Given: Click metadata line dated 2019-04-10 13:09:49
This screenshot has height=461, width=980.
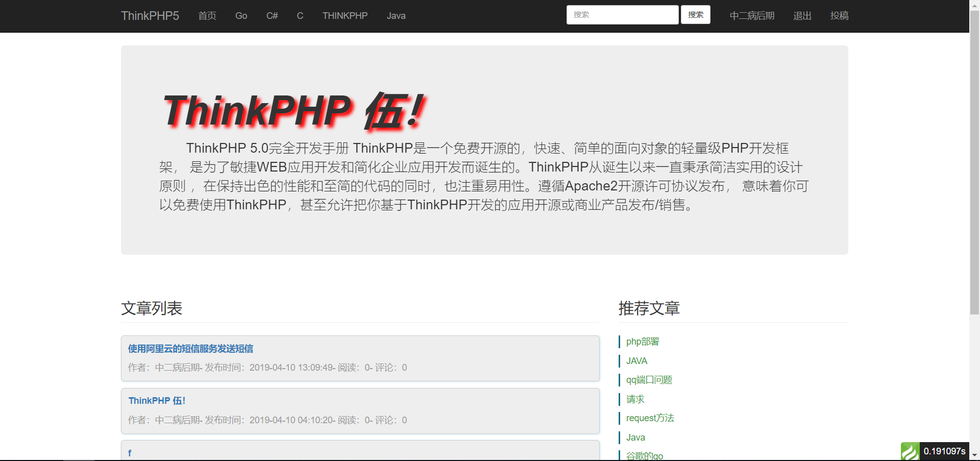Looking at the screenshot, I should (x=267, y=368).
